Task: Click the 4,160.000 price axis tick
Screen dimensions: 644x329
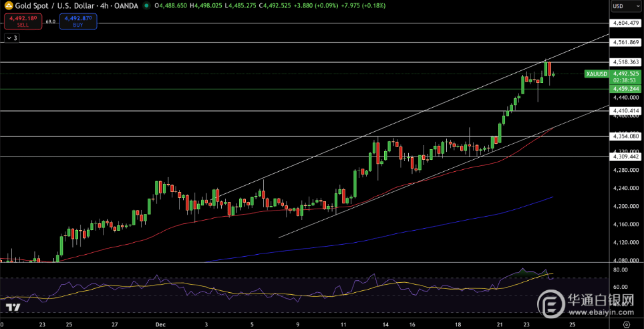Action: (627, 224)
